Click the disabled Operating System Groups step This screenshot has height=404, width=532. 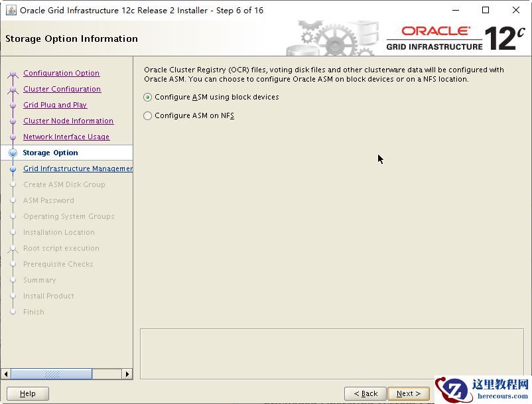tap(69, 216)
